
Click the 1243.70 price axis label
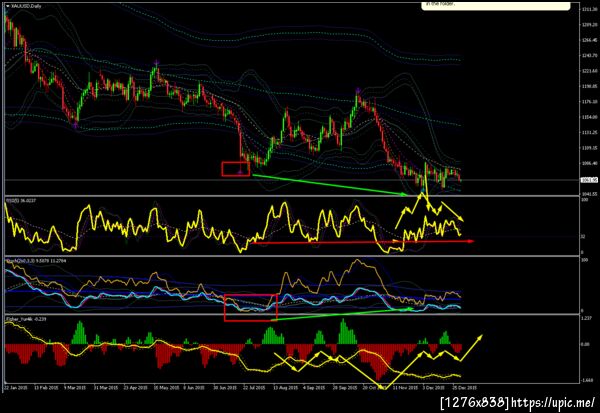tap(590, 56)
